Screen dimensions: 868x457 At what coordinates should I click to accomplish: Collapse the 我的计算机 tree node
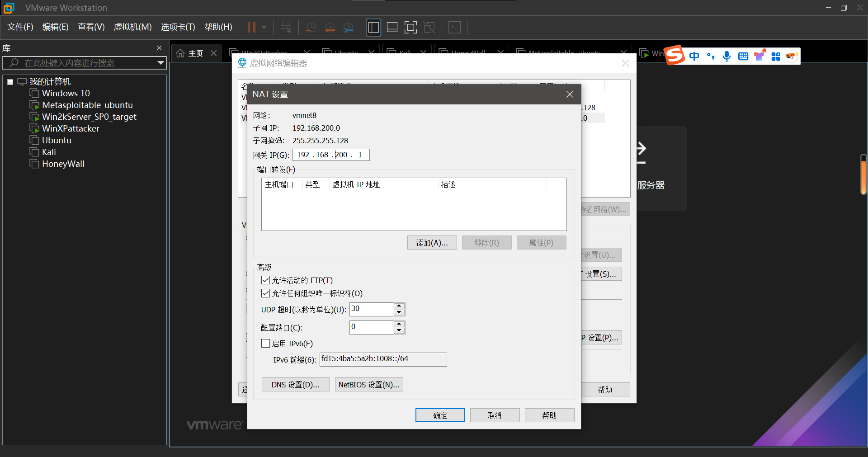tap(10, 82)
